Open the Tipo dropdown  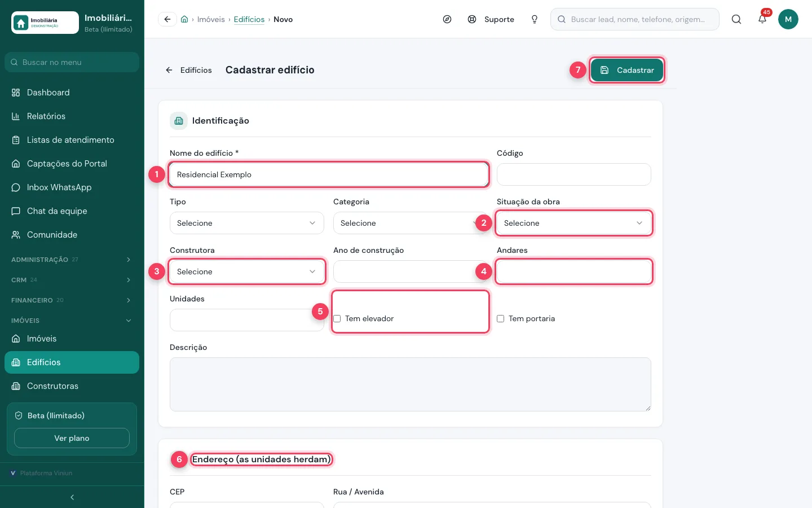(247, 223)
